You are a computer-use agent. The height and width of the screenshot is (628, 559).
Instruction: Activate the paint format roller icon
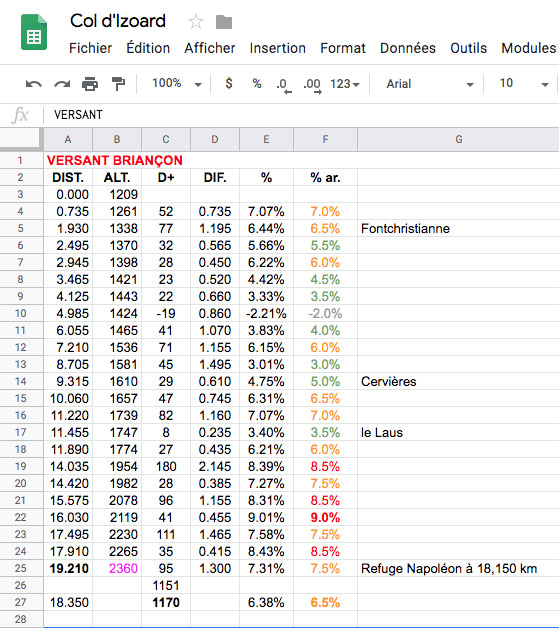[x=118, y=84]
